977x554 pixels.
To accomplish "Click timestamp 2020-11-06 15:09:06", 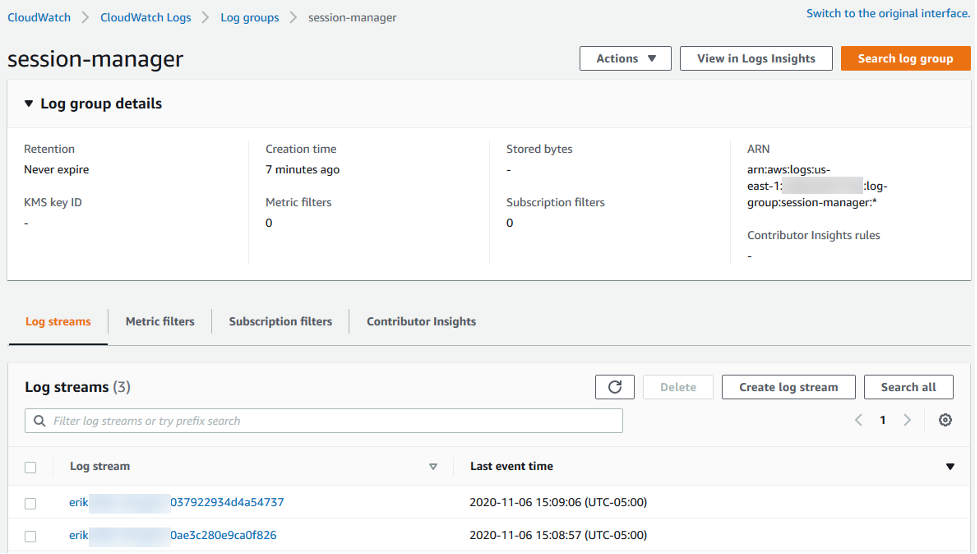I will click(558, 502).
